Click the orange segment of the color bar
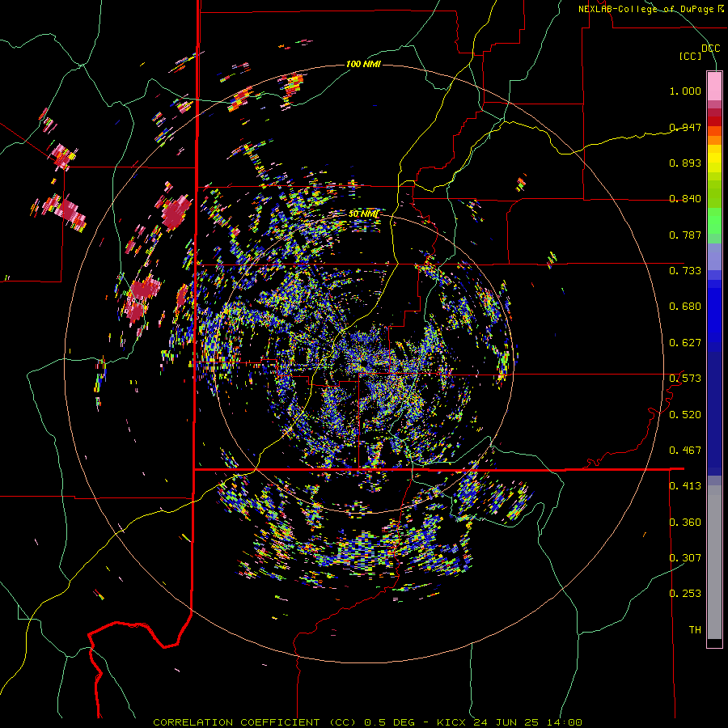 pos(714,140)
